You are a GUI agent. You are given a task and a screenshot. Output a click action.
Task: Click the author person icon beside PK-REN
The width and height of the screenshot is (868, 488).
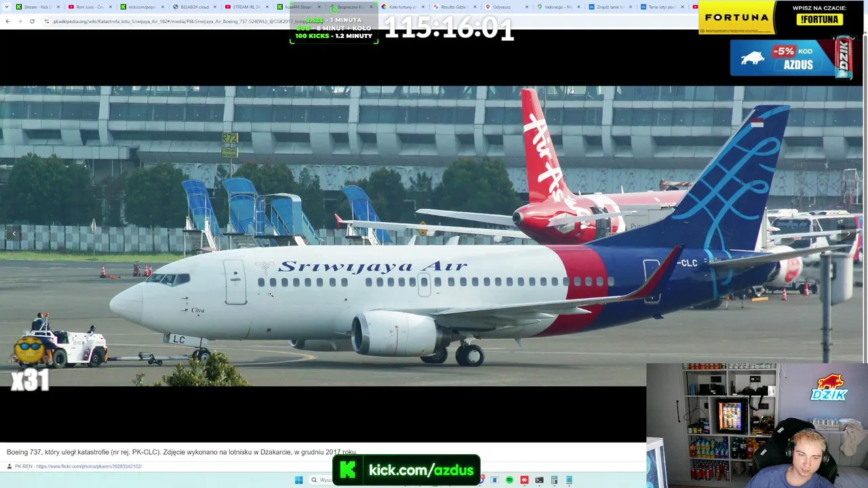9,466
